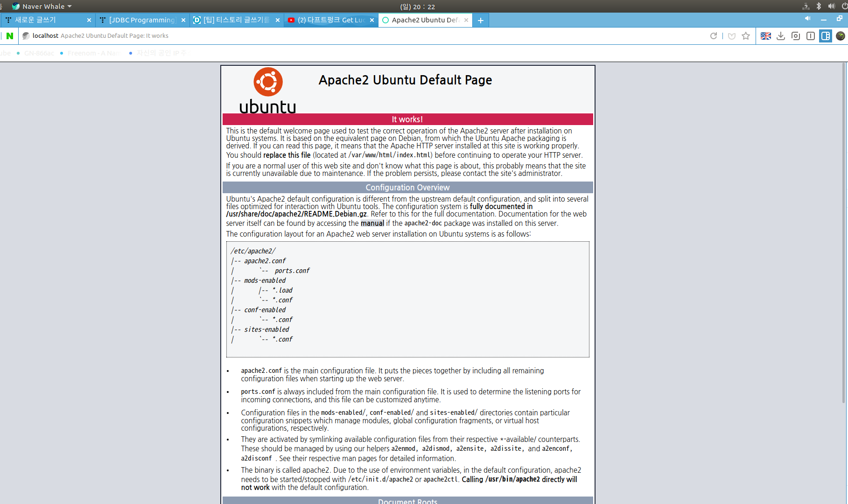Bookmark this page with the star icon
Image resolution: width=848 pixels, height=504 pixels.
coord(746,36)
